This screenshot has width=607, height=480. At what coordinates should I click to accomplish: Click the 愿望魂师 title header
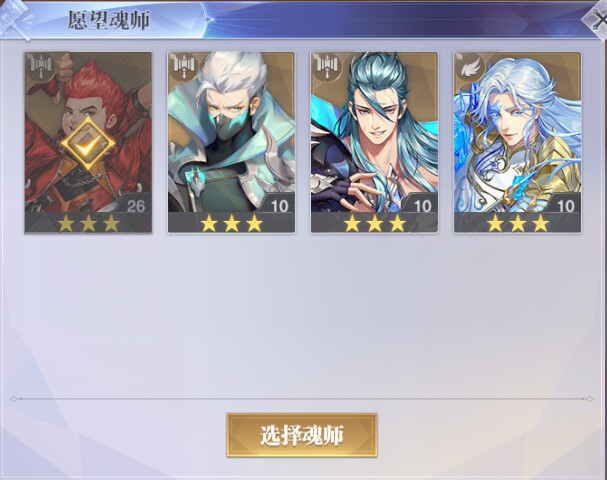coord(109,20)
